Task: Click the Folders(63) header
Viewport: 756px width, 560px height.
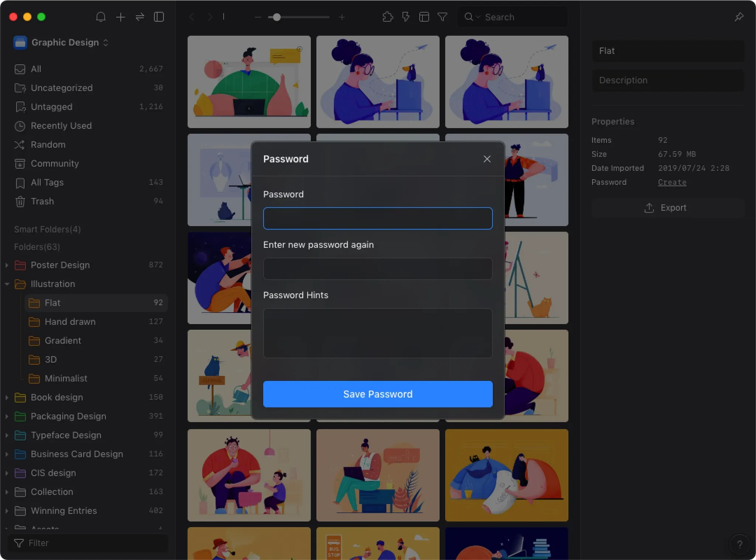Action: coord(37,247)
